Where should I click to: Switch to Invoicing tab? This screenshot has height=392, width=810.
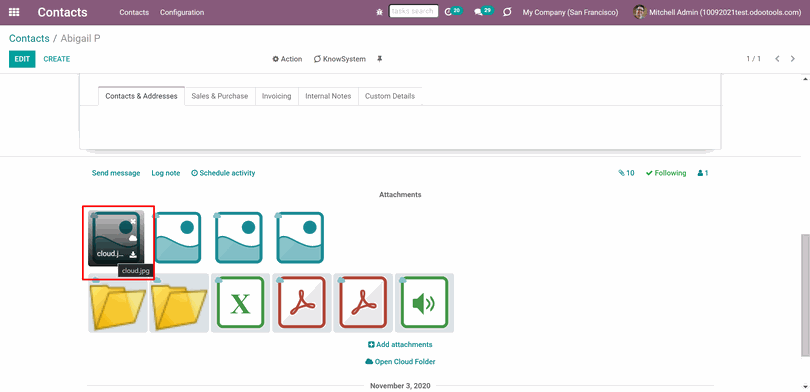[276, 96]
